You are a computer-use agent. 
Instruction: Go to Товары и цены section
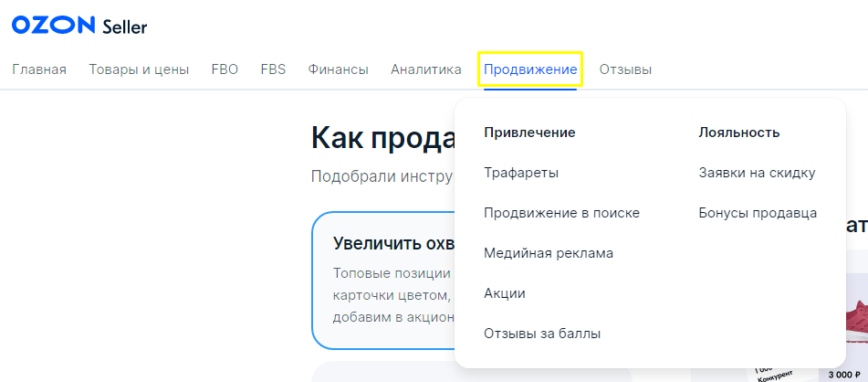(139, 69)
